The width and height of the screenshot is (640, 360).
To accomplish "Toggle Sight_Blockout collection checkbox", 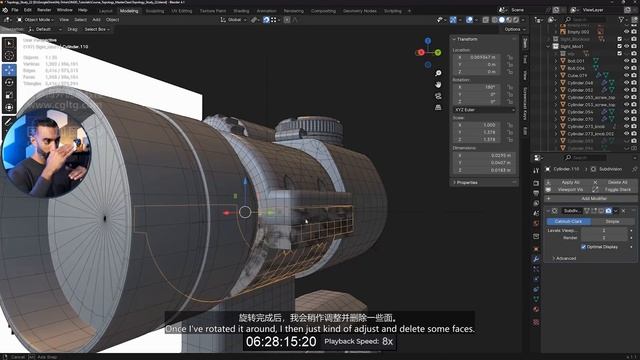I will click(x=620, y=39).
